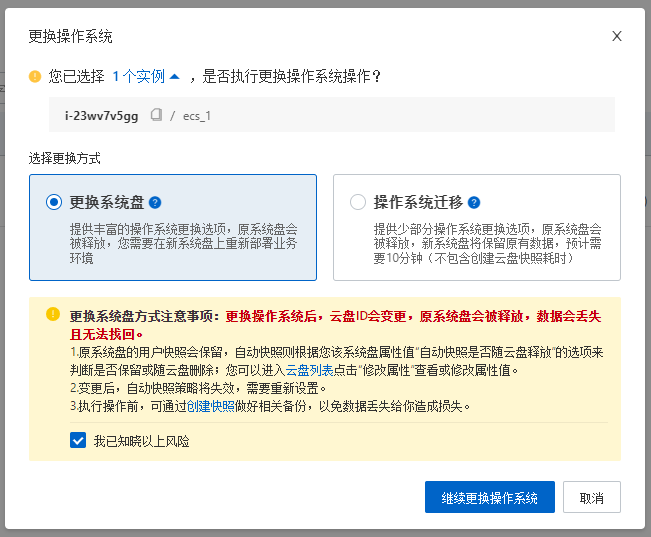Select the 操作系统迁移 radio button
This screenshot has width=651, height=537.
coord(358,202)
